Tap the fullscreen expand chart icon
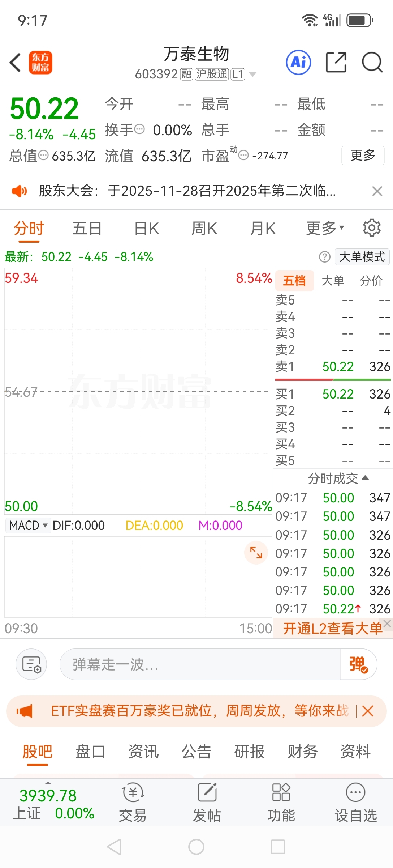The height and width of the screenshot is (868, 393). point(256,553)
